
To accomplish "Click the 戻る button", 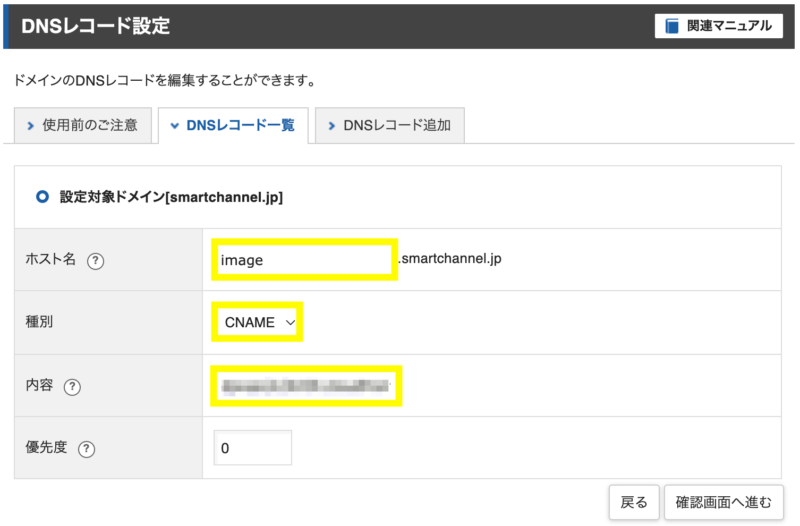I will click(634, 503).
